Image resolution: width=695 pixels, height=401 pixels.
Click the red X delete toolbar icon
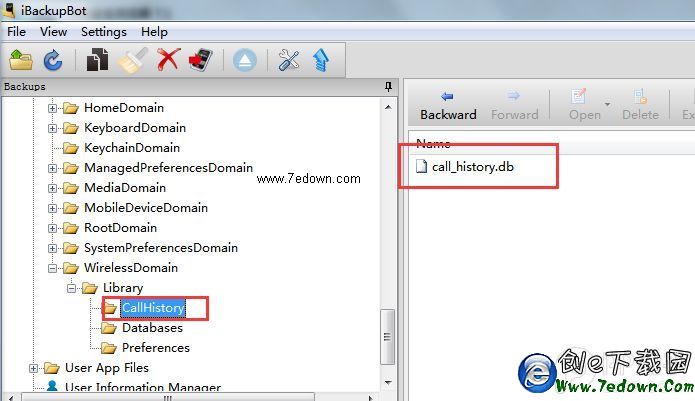(x=168, y=59)
